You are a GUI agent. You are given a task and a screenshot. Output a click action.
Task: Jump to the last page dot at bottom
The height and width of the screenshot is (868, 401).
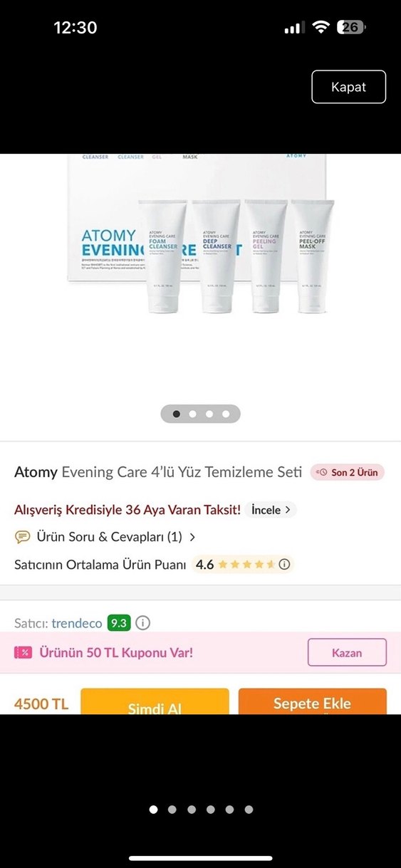click(x=249, y=810)
